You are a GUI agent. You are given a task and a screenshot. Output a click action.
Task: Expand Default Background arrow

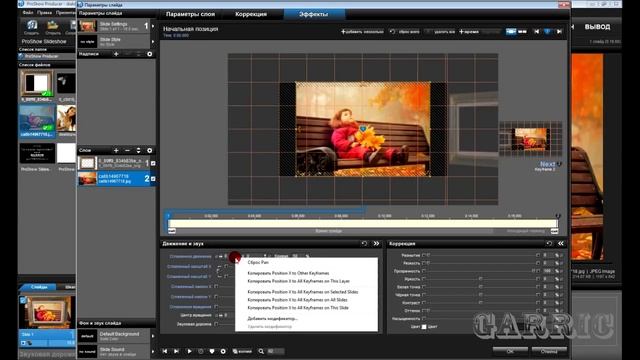click(153, 336)
